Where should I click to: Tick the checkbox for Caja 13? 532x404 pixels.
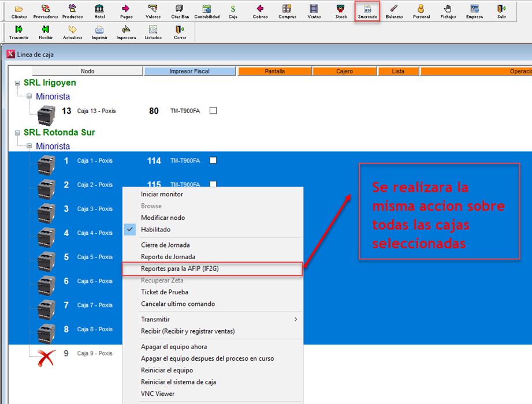click(213, 111)
